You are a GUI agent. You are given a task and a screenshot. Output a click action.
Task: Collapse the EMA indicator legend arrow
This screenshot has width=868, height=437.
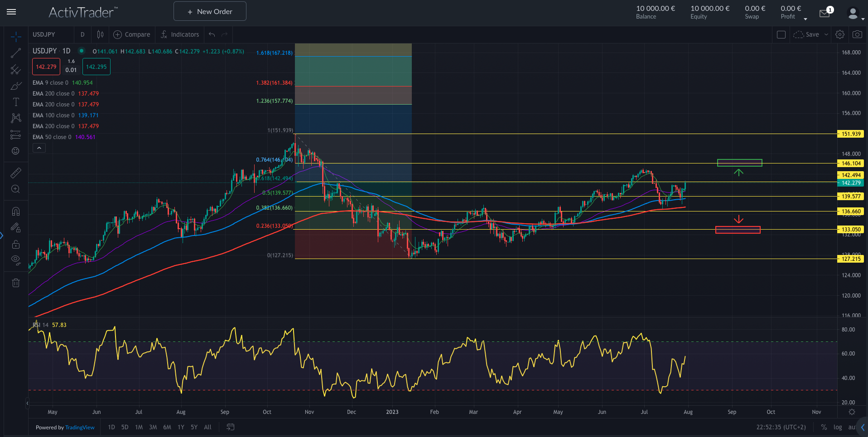pyautogui.click(x=39, y=148)
